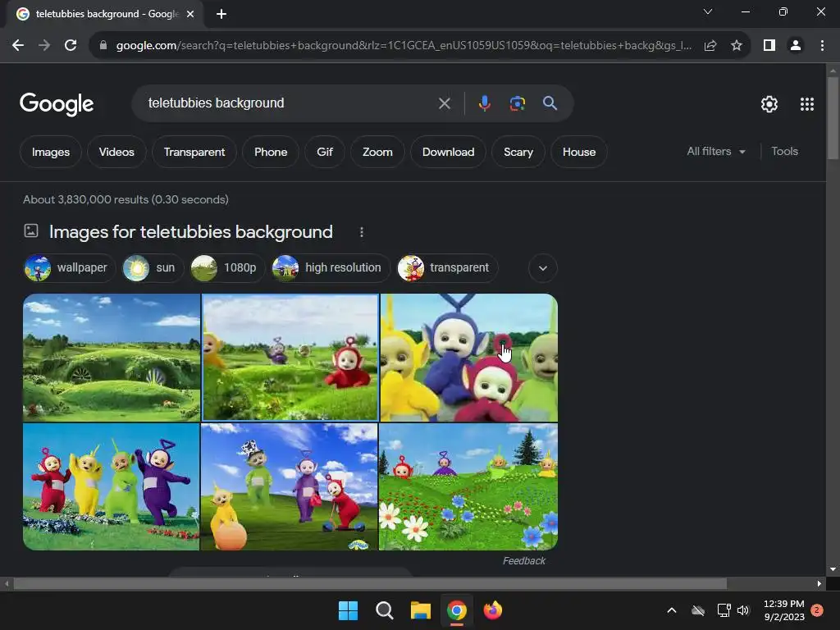The height and width of the screenshot is (630, 840).
Task: Open a new tab
Action: [x=221, y=14]
